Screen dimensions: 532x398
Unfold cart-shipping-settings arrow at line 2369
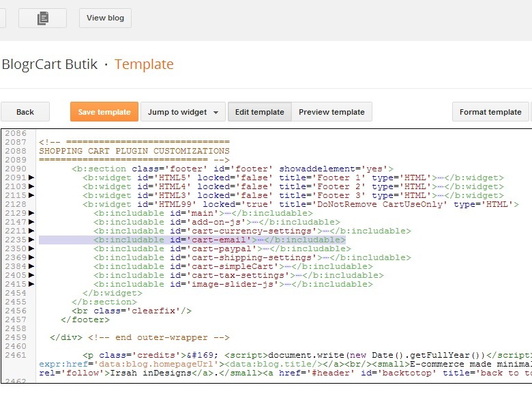(31, 258)
